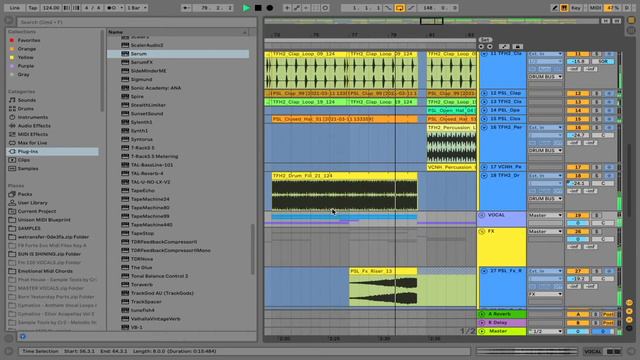Open Master output dropdown on VOCAL track
Screen dimensions: 640x360
pos(545,215)
